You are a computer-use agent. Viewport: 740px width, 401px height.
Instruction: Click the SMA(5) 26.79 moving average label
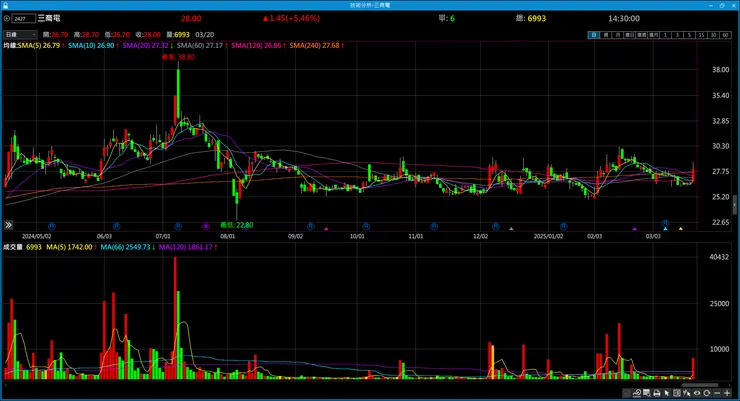pyautogui.click(x=41, y=45)
